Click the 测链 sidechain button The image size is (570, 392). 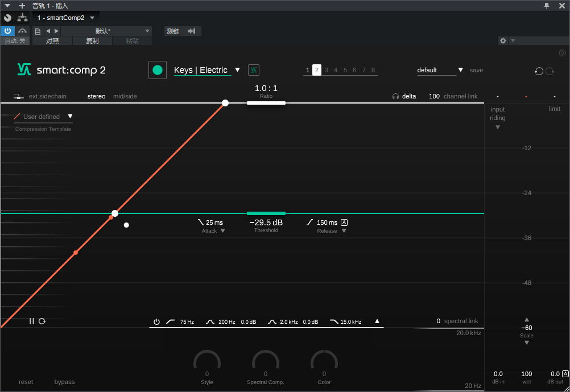coord(173,31)
